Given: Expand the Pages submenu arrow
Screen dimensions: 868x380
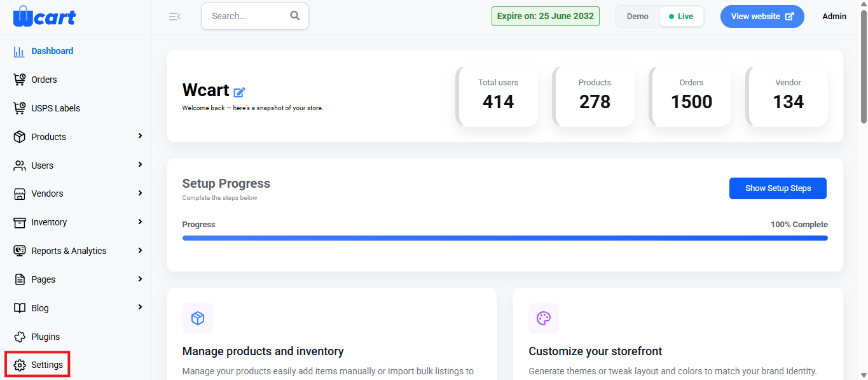Looking at the screenshot, I should 140,279.
